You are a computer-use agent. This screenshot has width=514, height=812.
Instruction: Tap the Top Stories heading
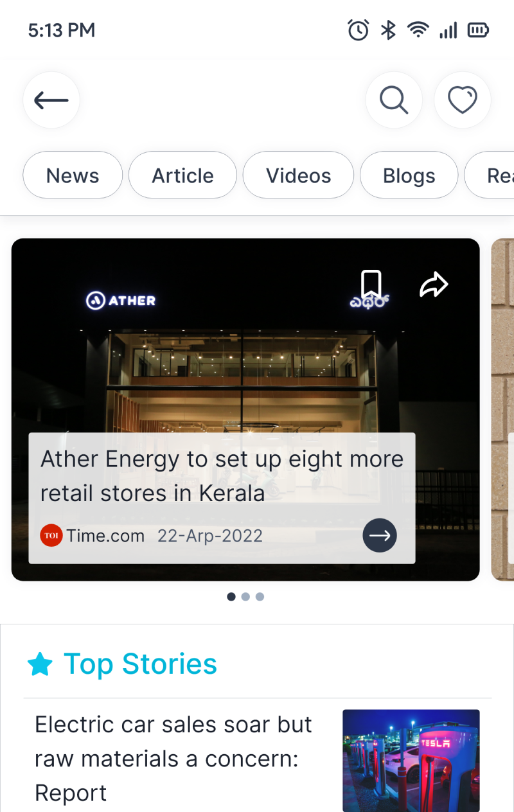(x=140, y=664)
